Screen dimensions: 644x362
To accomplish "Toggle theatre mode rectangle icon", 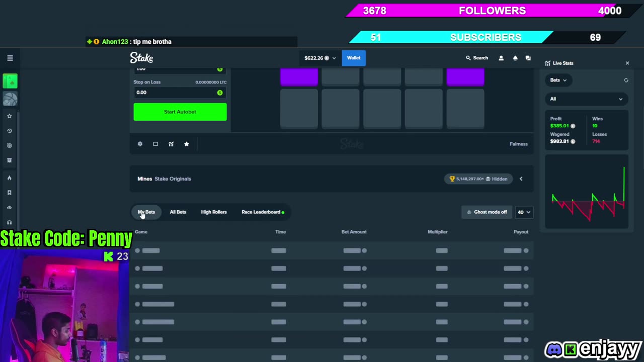I will [155, 144].
